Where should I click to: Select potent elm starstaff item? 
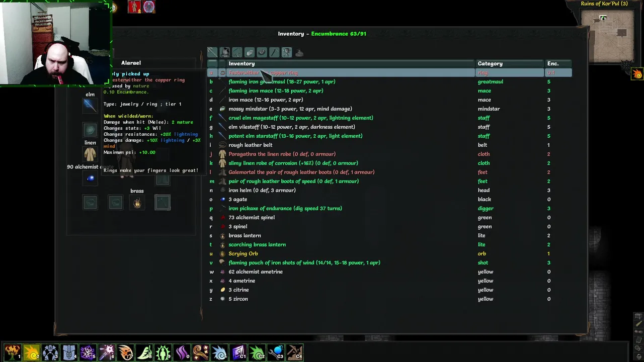click(389, 136)
